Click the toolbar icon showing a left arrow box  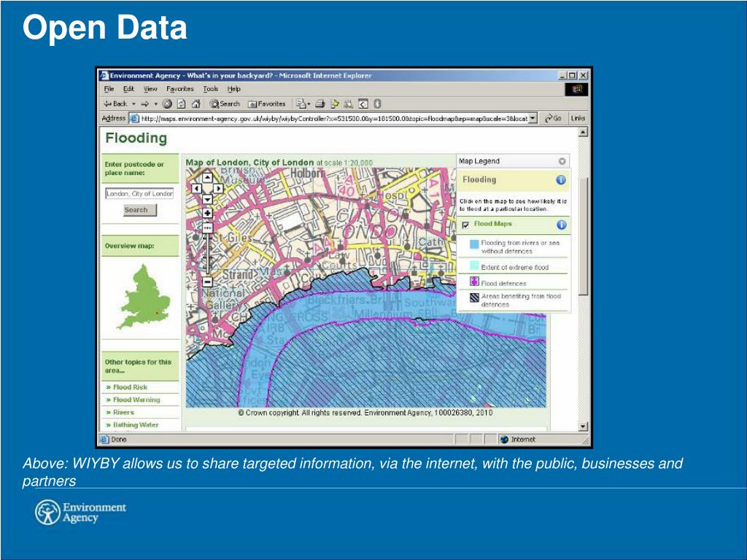pyautogui.click(x=363, y=104)
